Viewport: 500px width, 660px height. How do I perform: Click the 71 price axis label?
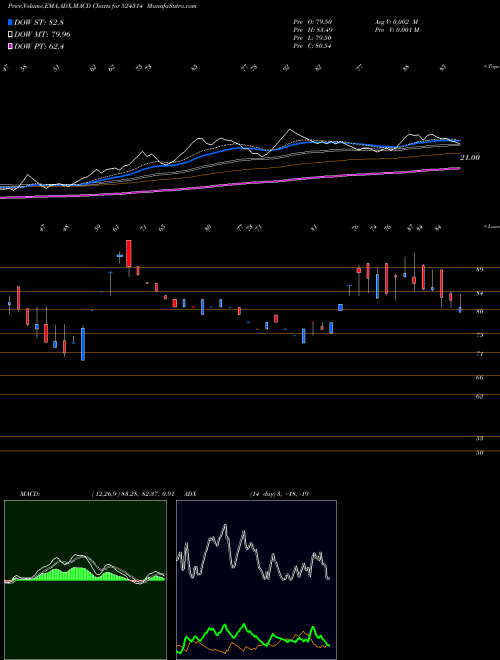coord(479,354)
